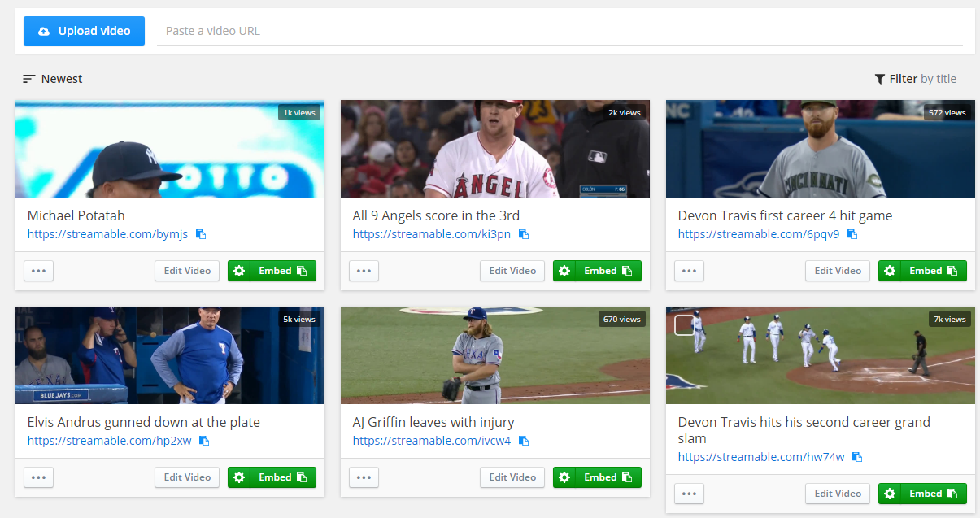The width and height of the screenshot is (980, 518).
Task: Copy Embed code for Devon Travis grand slam
Action: 934,494
